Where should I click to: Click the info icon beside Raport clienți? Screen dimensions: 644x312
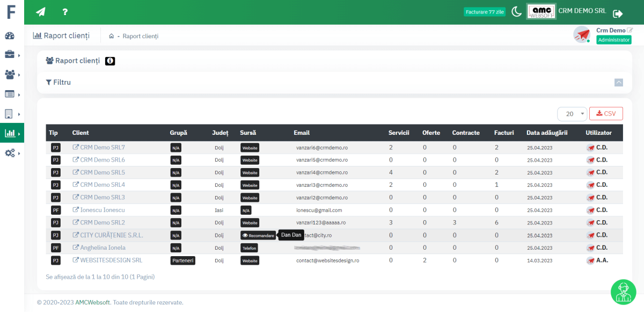[110, 61]
